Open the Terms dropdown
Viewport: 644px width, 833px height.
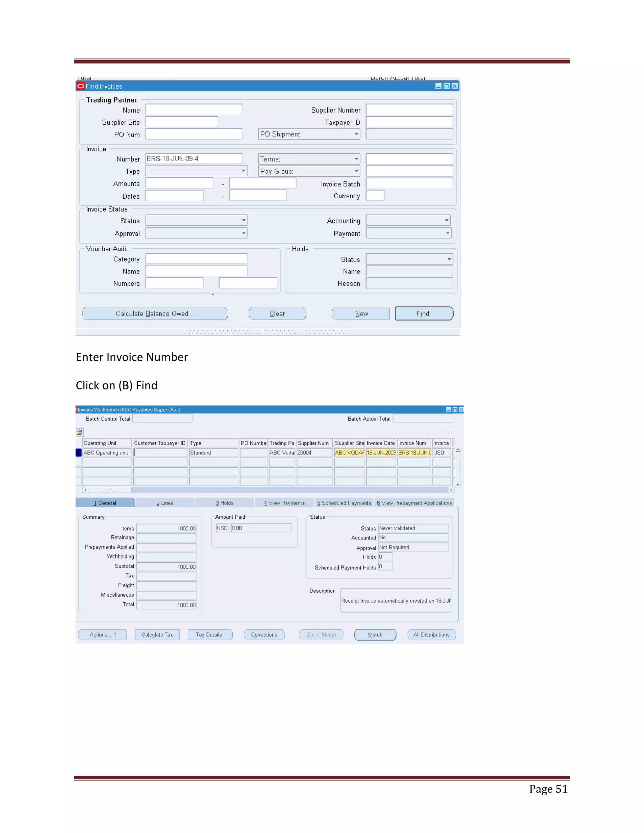(x=309, y=159)
